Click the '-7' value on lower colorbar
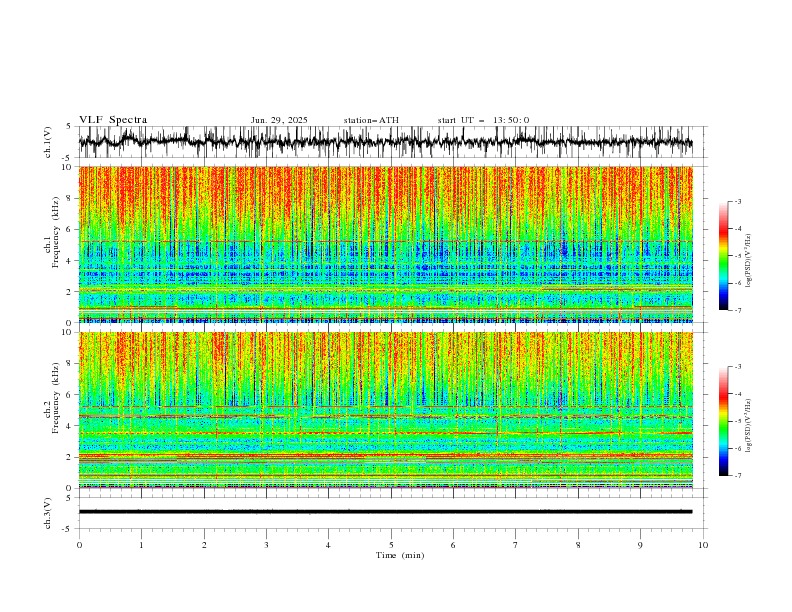Image resolution: width=792 pixels, height=612 pixels. [x=737, y=476]
